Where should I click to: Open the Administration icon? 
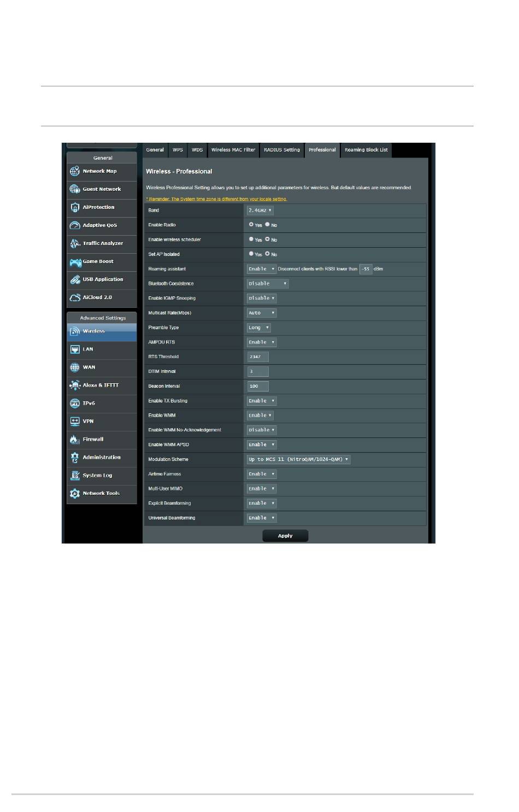pyautogui.click(x=75, y=458)
